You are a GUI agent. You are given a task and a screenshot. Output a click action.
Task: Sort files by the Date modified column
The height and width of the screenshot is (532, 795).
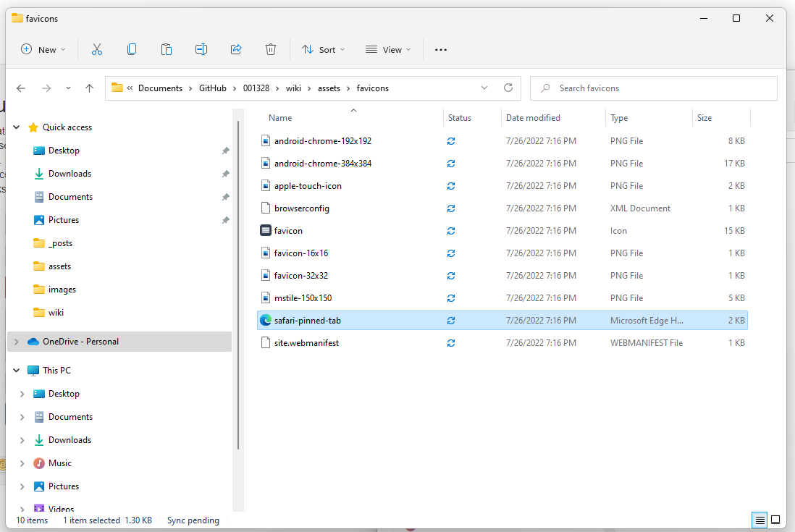tap(533, 118)
